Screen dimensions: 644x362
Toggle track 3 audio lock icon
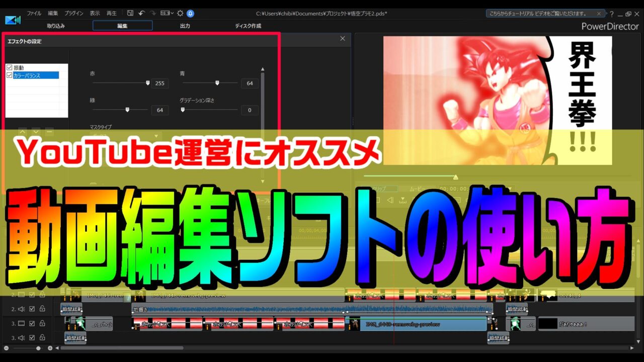(x=42, y=337)
